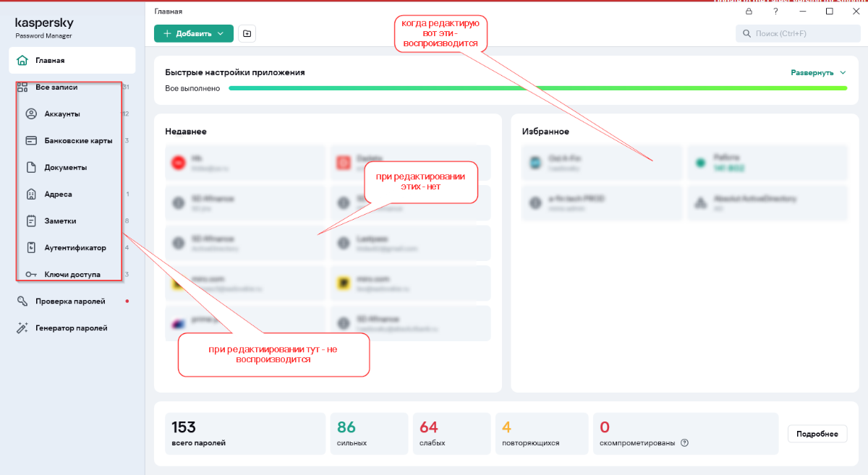Focus the Поиск search field
The width and height of the screenshot is (868, 475).
(x=796, y=33)
